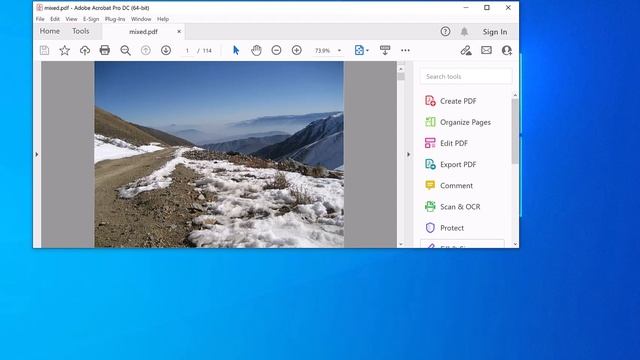Select the mixed.pdf document tab
The image size is (640, 360).
(x=143, y=31)
